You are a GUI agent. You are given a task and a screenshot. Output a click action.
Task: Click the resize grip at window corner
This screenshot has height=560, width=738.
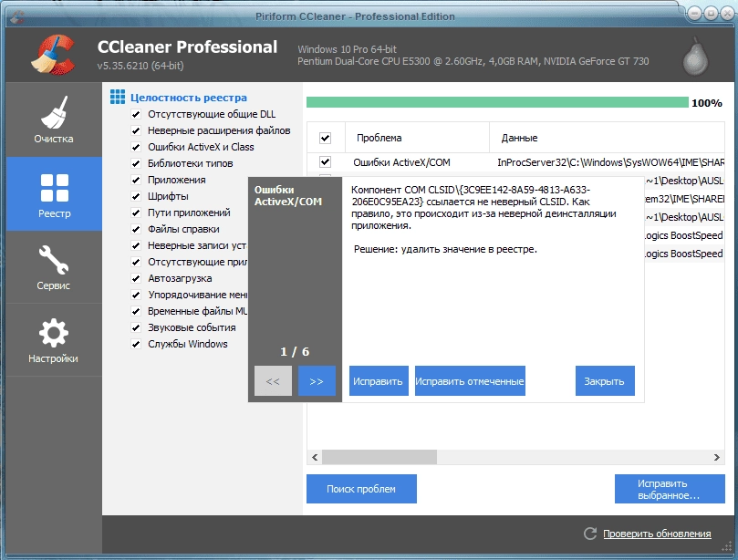(x=727, y=547)
